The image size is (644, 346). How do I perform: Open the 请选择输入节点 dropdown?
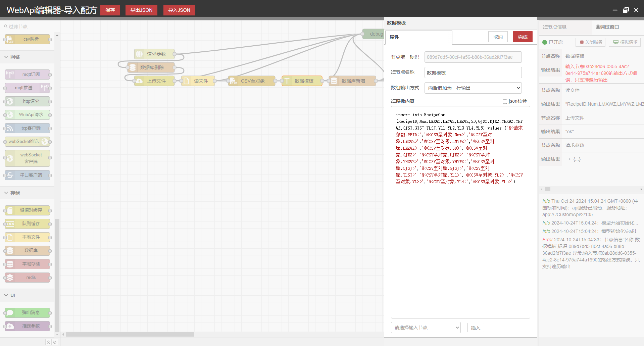tap(426, 328)
